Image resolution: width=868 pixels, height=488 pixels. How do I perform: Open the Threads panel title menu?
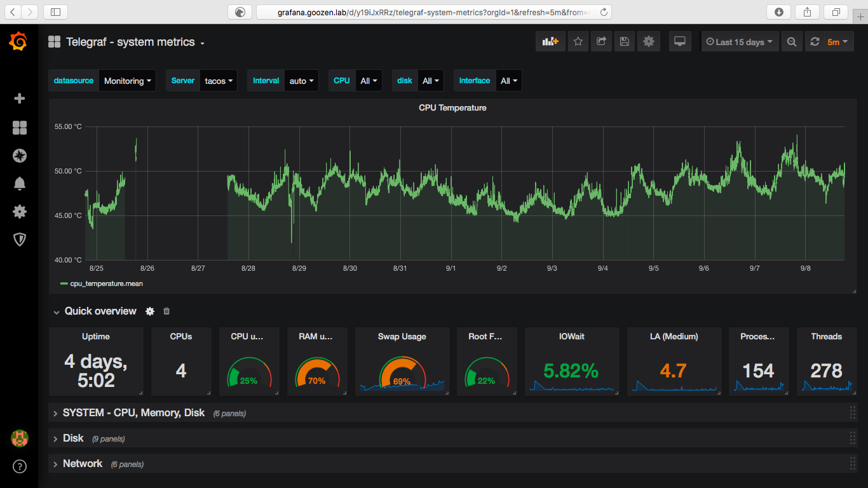826,337
